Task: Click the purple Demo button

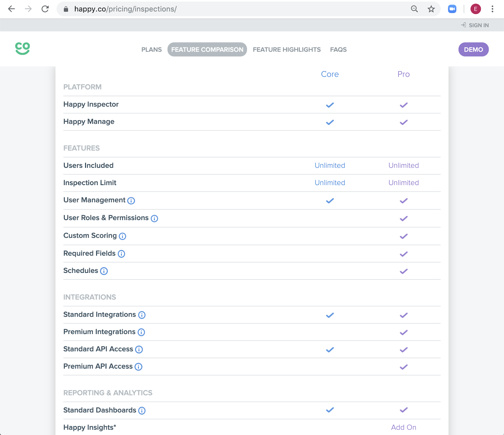Action: 473,50
